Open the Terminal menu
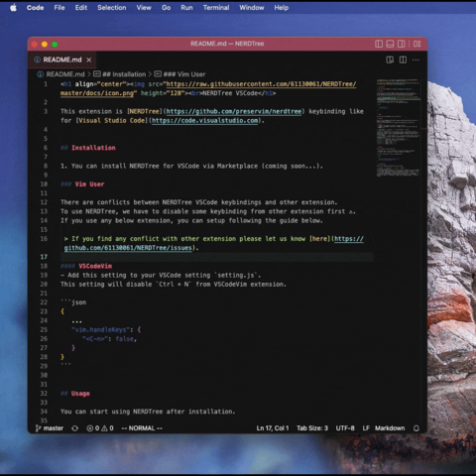The height and width of the screenshot is (476, 476). (x=216, y=8)
